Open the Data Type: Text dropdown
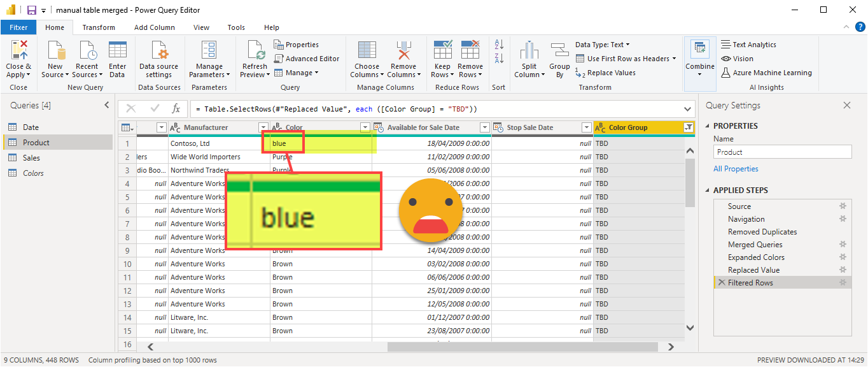Image resolution: width=868 pixels, height=367 pixels. pos(602,45)
